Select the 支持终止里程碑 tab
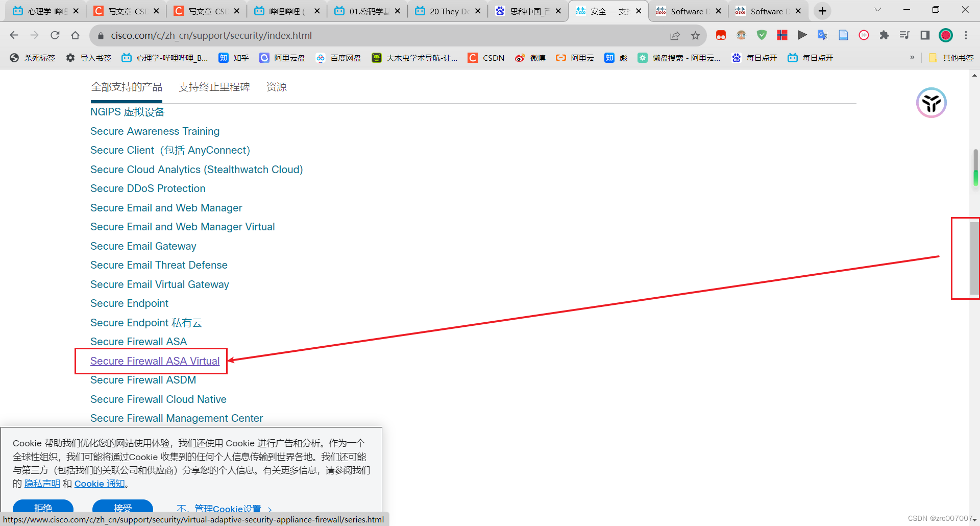The height and width of the screenshot is (526, 980). pos(214,87)
